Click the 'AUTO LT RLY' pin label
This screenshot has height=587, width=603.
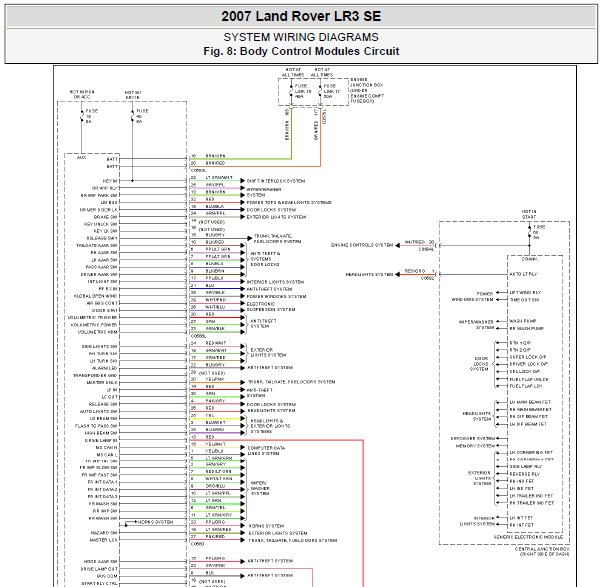[523, 274]
